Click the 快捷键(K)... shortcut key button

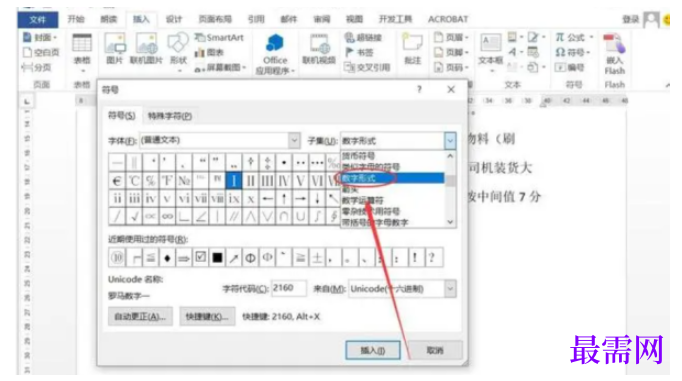click(x=207, y=316)
